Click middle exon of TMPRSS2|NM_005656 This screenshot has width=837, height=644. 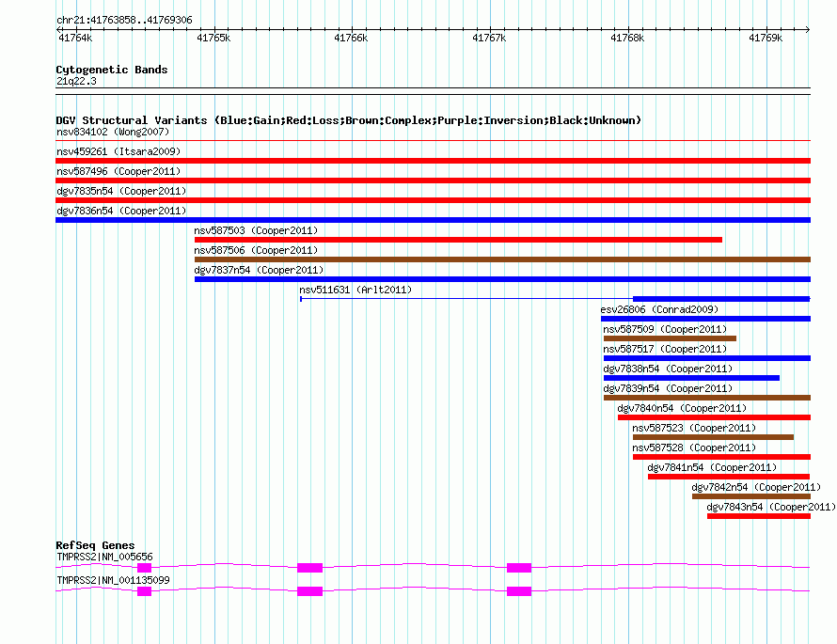coord(309,568)
